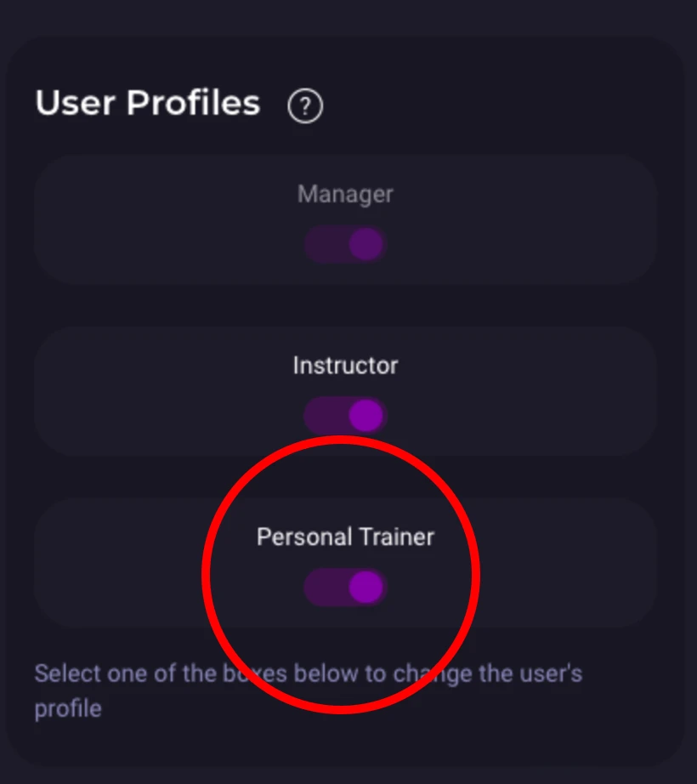Screen dimensions: 697x784
Task: Click the dark track of the Personal Trainer switch
Action: (x=323, y=588)
